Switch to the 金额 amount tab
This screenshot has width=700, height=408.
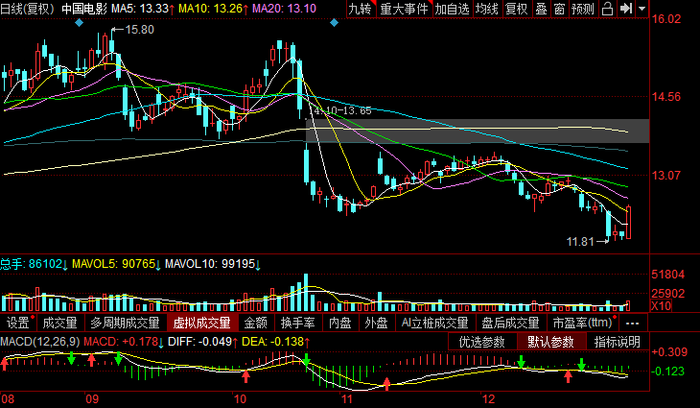[x=256, y=322]
